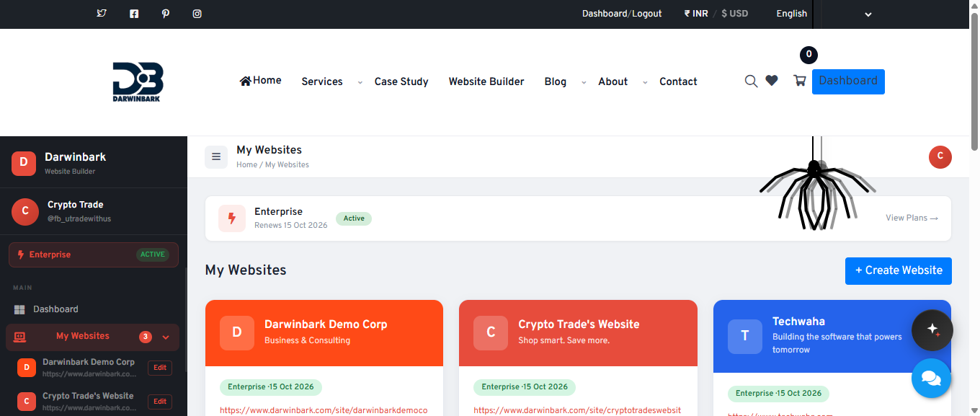Screen dimensions: 980x416
Task: Click Techwaha card title
Action: click(798, 322)
